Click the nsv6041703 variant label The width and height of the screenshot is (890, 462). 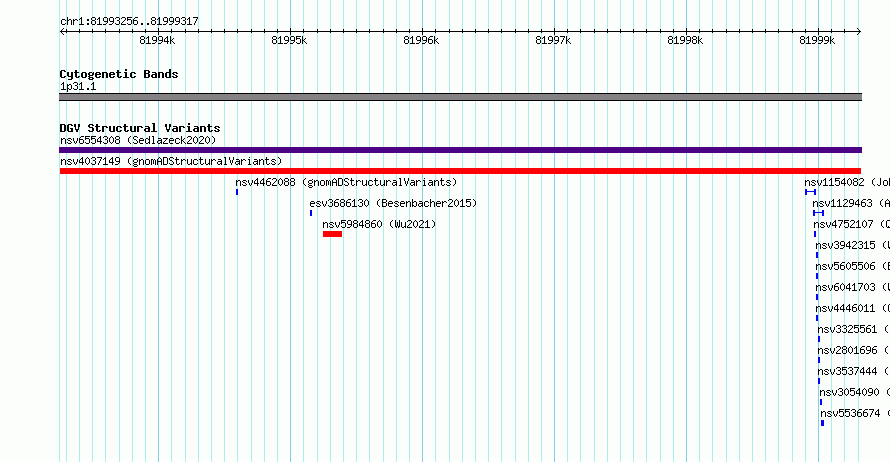click(853, 287)
